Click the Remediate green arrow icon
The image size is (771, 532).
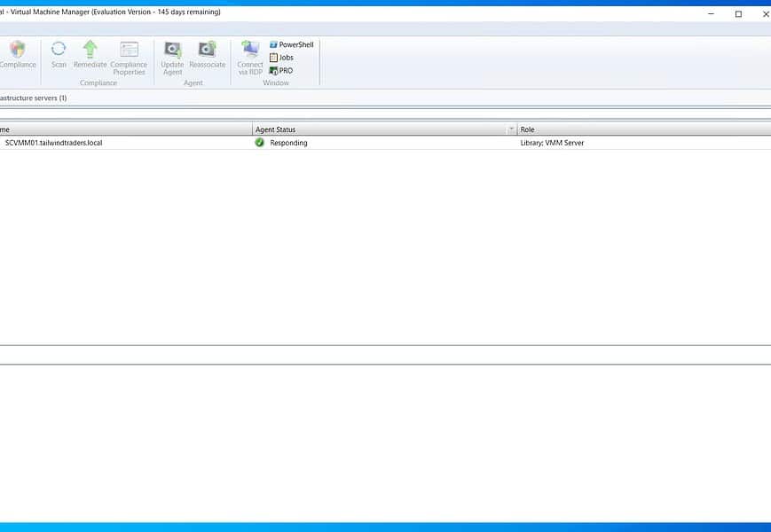(x=90, y=49)
